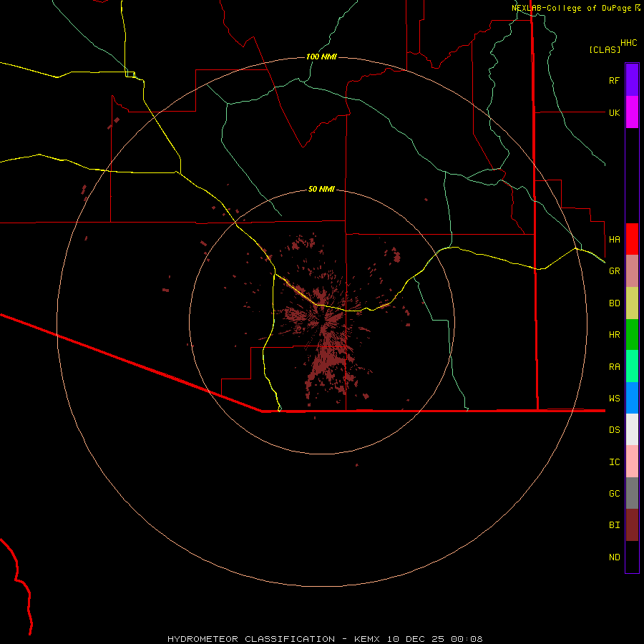Viewport: 644px width, 644px height.
Task: Click the DS white legend swatch
Action: 632,429
